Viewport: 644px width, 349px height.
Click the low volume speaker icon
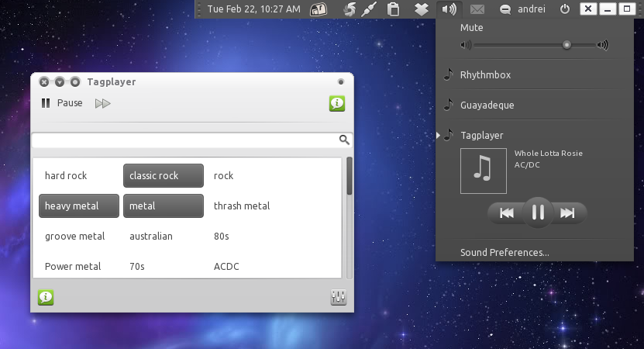466,45
